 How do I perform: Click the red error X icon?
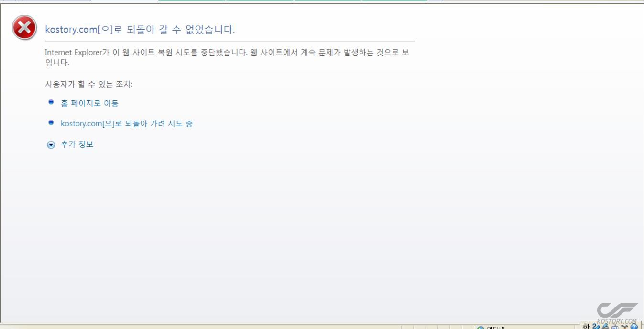[24, 28]
